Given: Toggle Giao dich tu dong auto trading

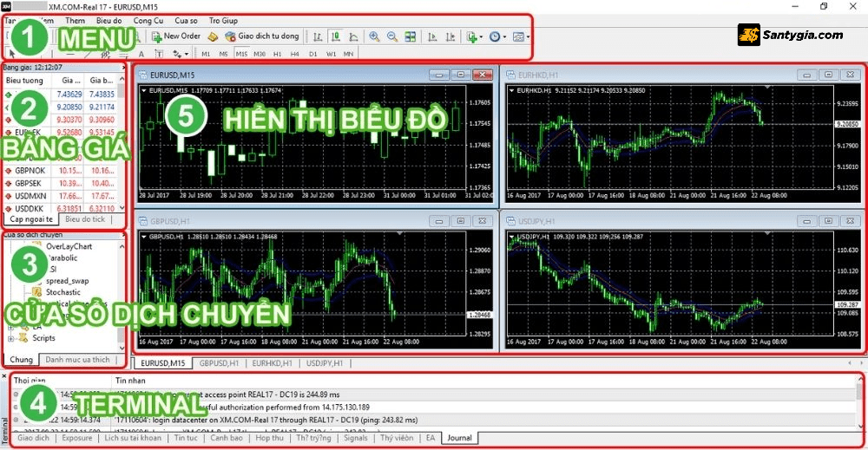Looking at the screenshot, I should (x=262, y=36).
